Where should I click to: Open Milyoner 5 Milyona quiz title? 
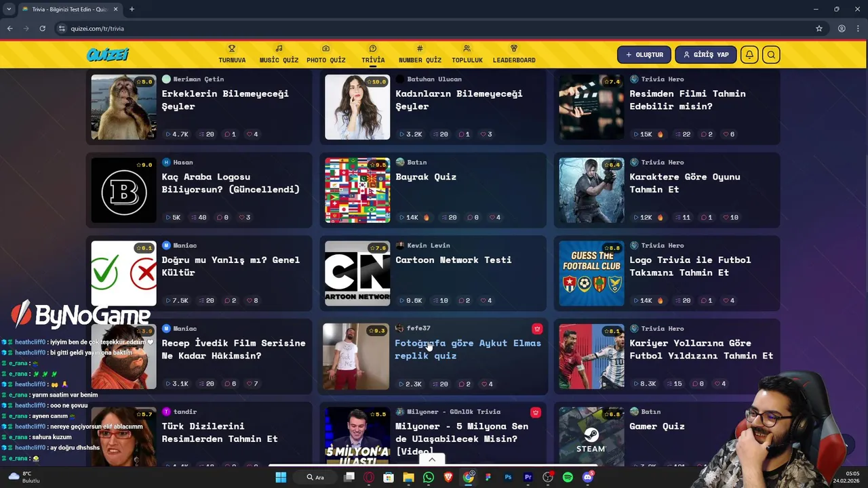point(462,439)
